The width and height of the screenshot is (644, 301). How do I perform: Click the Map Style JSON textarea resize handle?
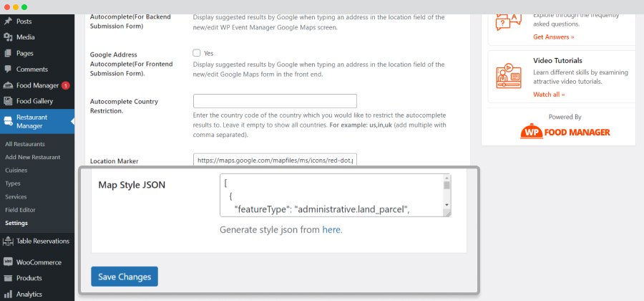pyautogui.click(x=448, y=213)
